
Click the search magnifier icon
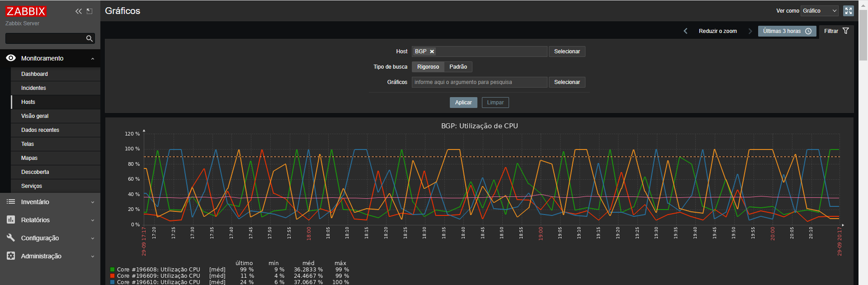click(90, 39)
